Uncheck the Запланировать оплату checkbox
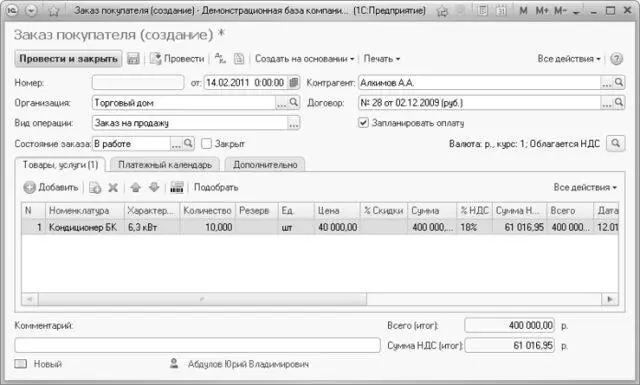The height and width of the screenshot is (385, 640). (363, 123)
